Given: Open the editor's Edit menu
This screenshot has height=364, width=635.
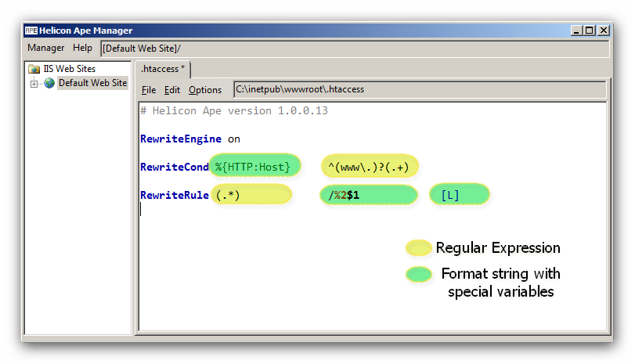Looking at the screenshot, I should pos(172,90).
